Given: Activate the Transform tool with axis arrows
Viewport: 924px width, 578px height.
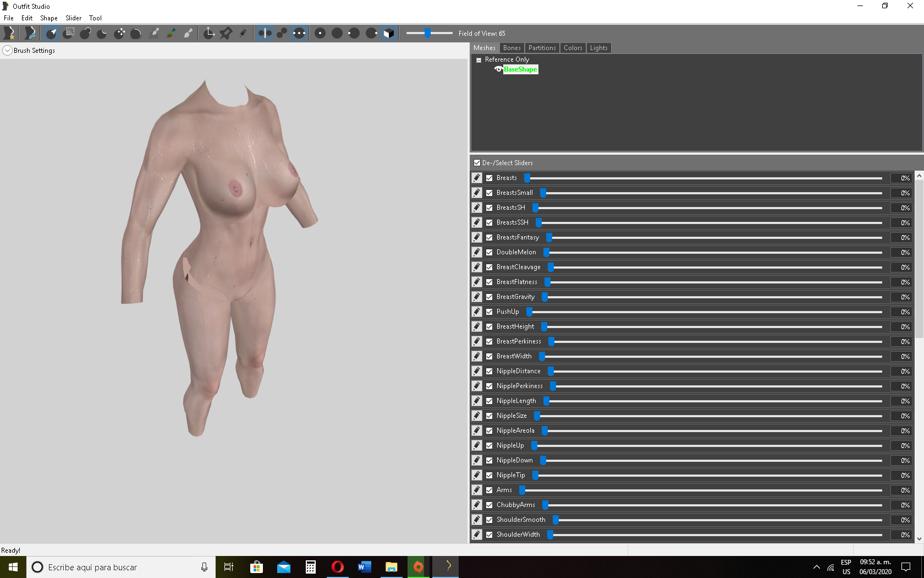Looking at the screenshot, I should pos(209,33).
